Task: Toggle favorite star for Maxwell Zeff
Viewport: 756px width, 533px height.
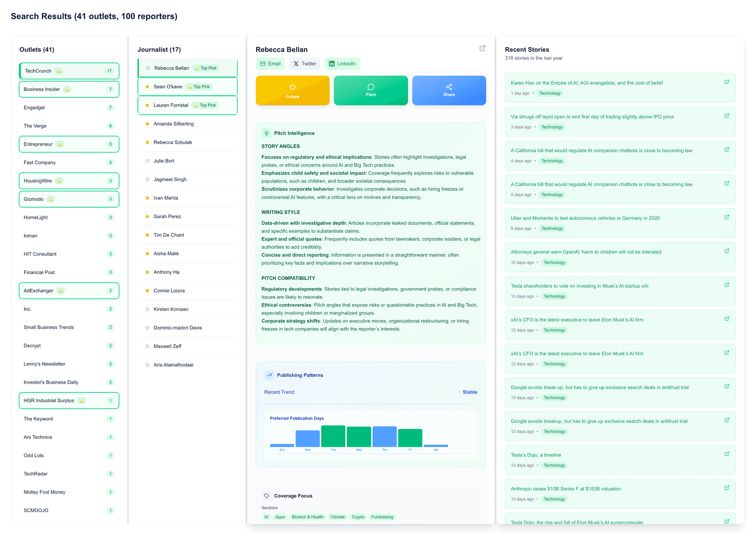Action: click(147, 347)
